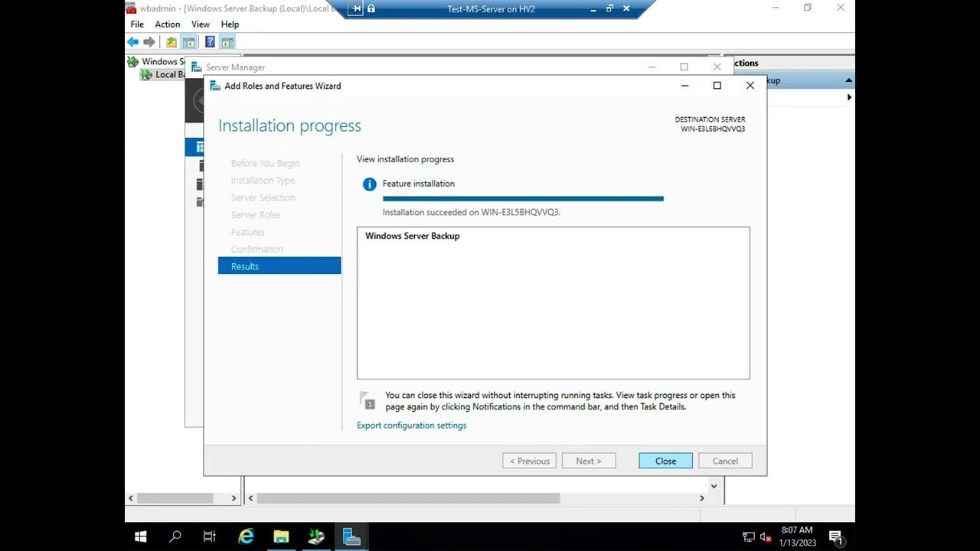The height and width of the screenshot is (551, 980).
Task: Click the notifications flag icon in wizard
Action: [367, 400]
